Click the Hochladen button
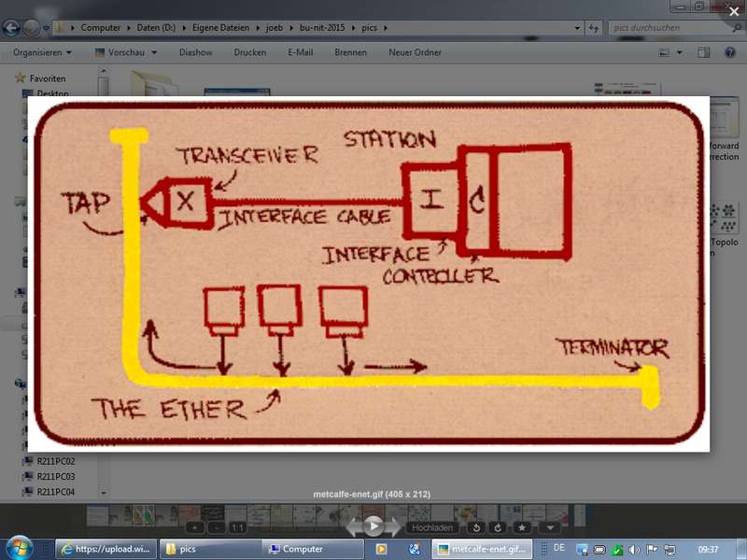 pyautogui.click(x=432, y=527)
